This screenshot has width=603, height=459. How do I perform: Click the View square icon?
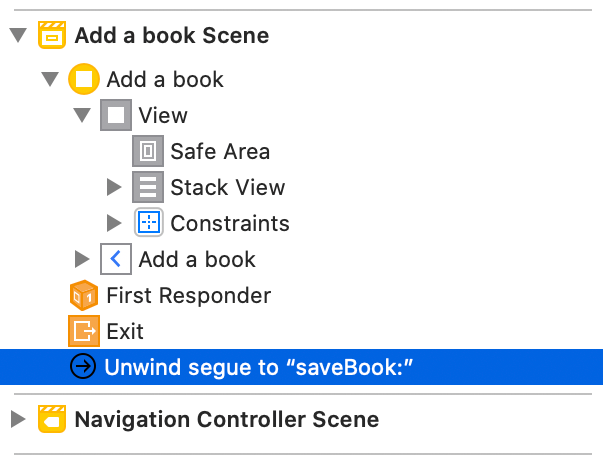[x=116, y=115]
